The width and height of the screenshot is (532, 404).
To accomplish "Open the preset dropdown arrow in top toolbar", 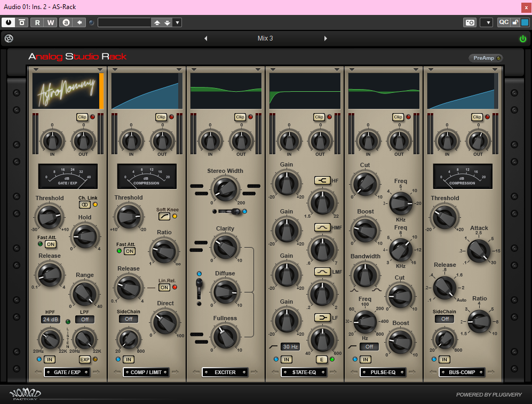I will click(x=177, y=22).
